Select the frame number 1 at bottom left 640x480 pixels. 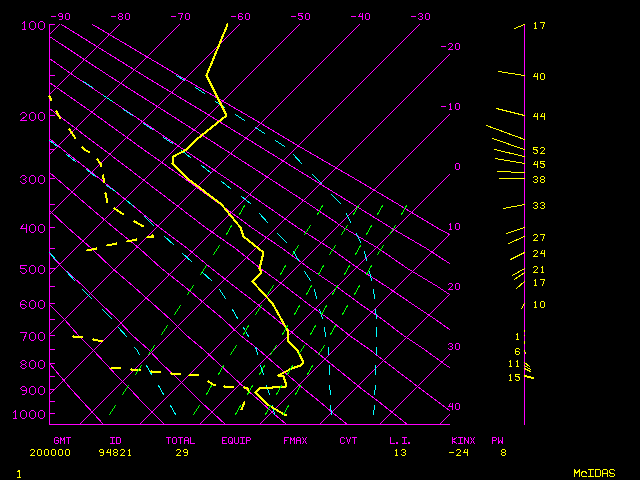19,473
